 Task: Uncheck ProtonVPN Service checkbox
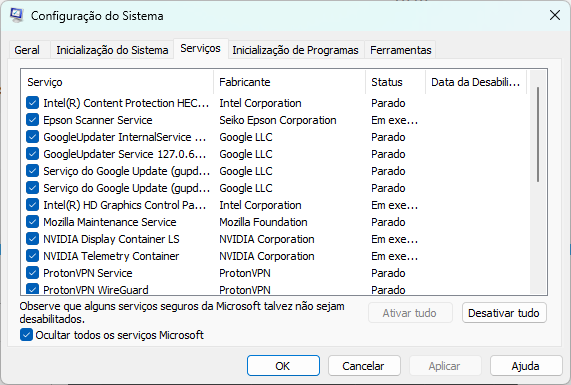coord(32,273)
